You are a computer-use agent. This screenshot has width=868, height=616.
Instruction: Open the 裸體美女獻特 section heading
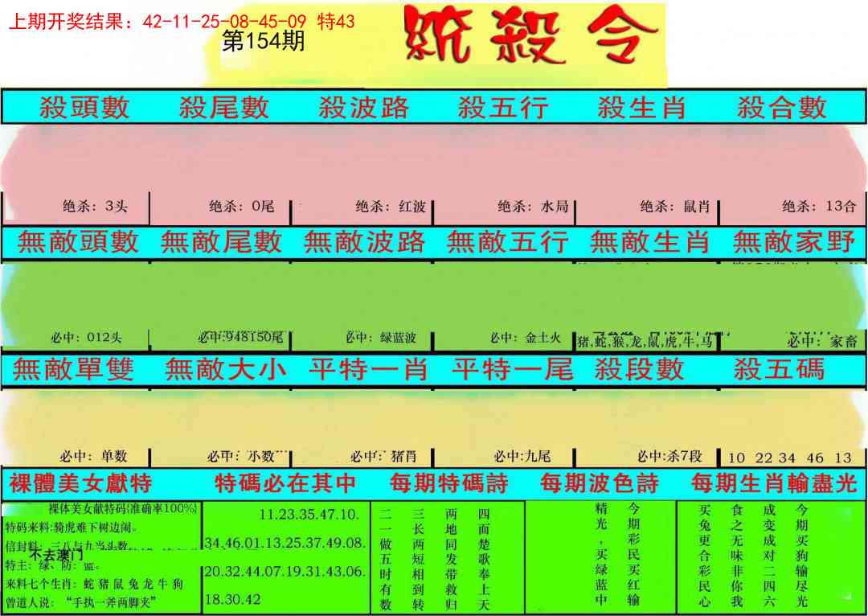tap(80, 484)
